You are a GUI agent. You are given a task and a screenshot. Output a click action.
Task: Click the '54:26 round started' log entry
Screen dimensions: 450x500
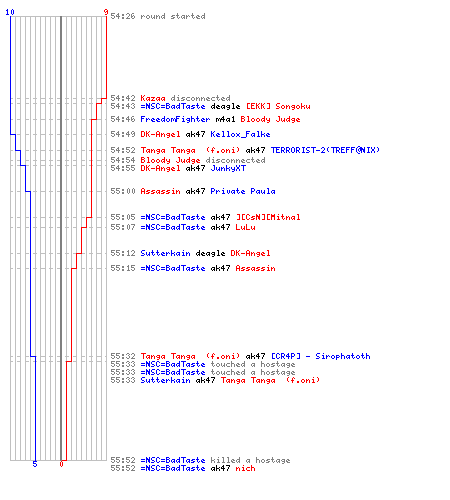coord(158,16)
